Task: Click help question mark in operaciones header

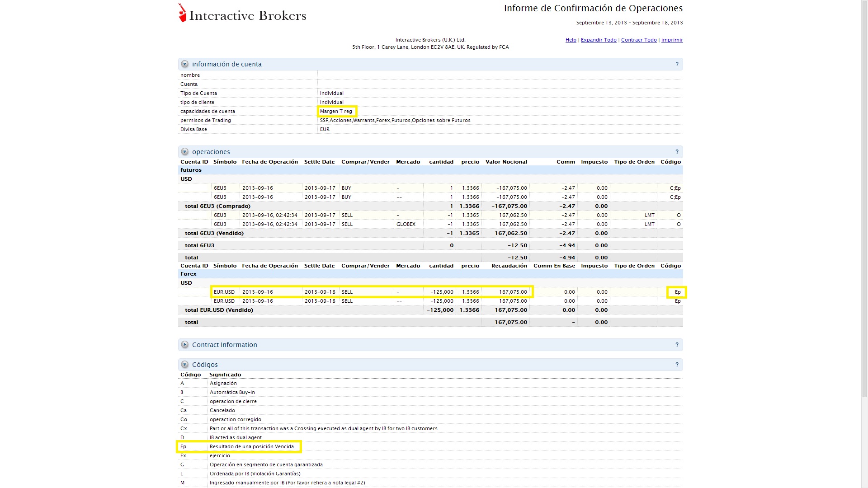Action: click(x=677, y=152)
